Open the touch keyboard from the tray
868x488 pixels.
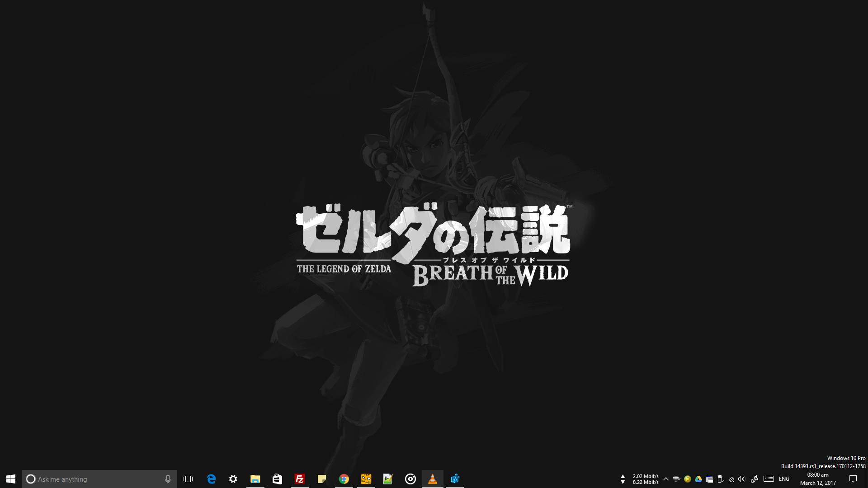click(x=769, y=479)
